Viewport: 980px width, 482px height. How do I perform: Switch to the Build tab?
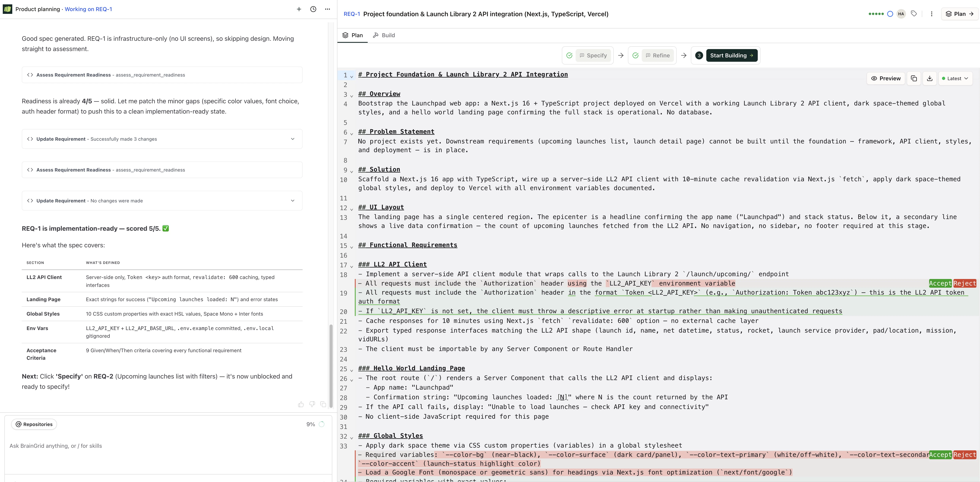tap(384, 35)
